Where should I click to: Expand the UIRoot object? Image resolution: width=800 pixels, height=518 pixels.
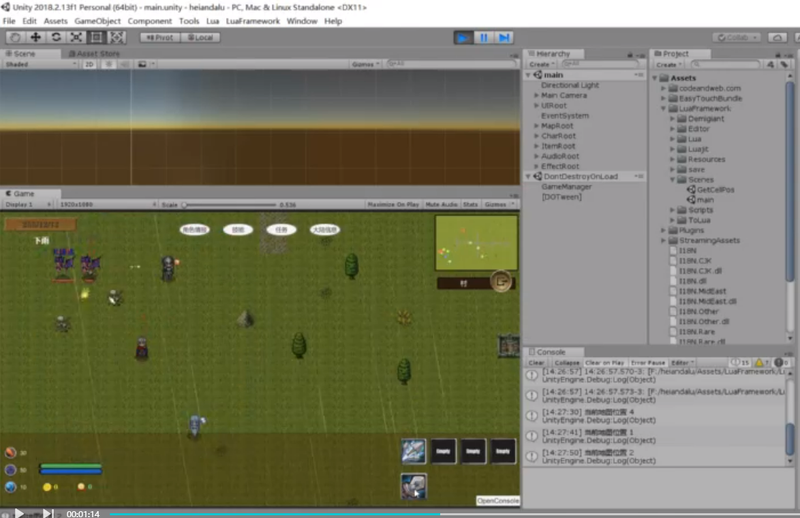pos(536,106)
